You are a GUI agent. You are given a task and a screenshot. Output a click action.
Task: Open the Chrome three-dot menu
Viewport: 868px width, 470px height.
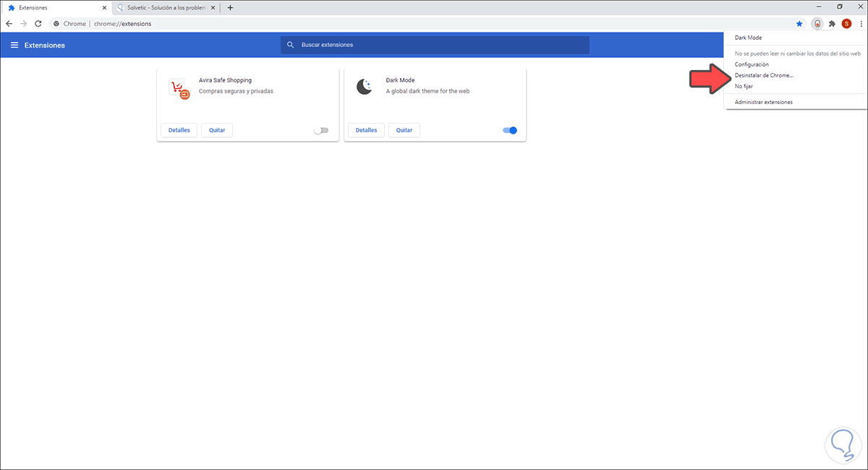point(860,23)
